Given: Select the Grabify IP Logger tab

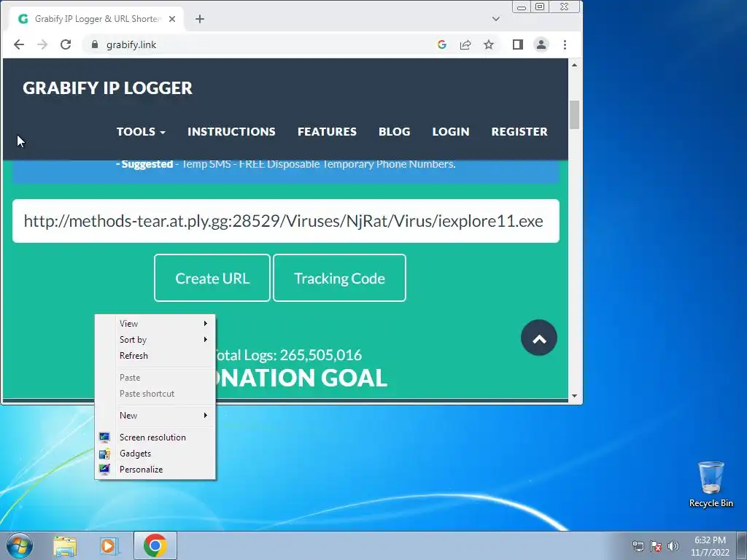Looking at the screenshot, I should 97,19.
